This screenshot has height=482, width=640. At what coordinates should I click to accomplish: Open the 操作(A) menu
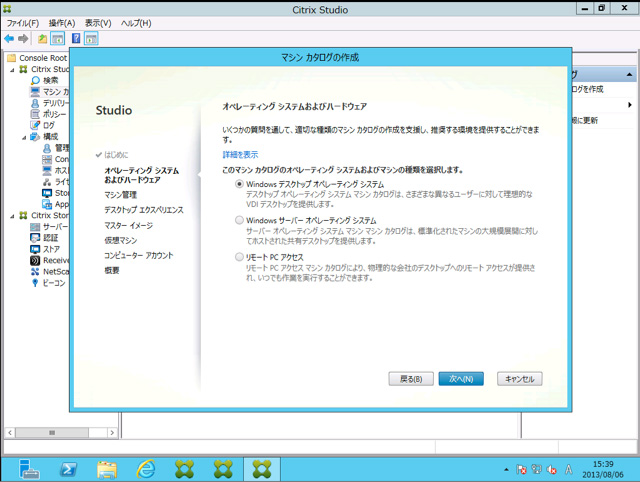coord(62,23)
